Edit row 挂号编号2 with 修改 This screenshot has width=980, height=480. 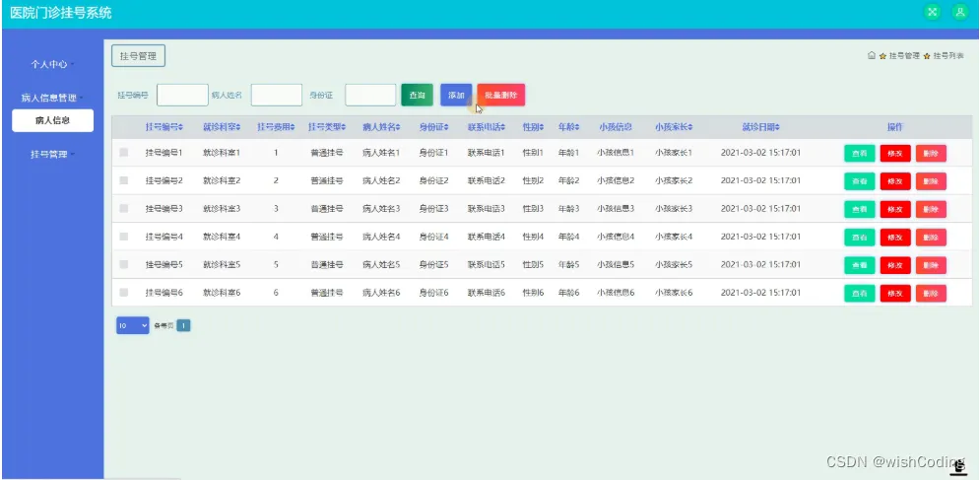pyautogui.click(x=895, y=181)
